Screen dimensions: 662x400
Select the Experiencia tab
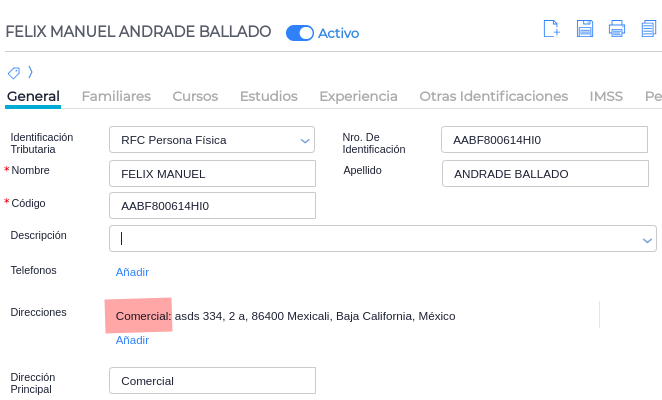(358, 97)
